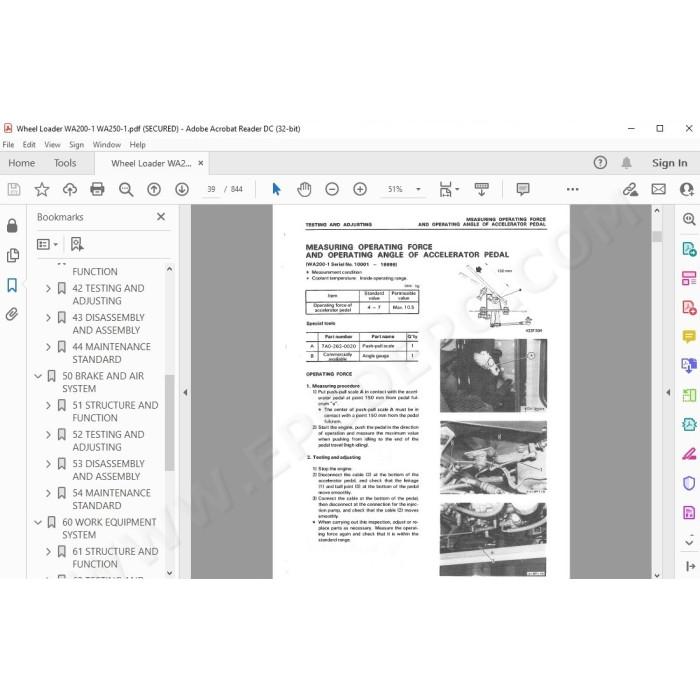Expand 51 STRUCTURE AND FUNCTION bookmark

[x=48, y=405]
